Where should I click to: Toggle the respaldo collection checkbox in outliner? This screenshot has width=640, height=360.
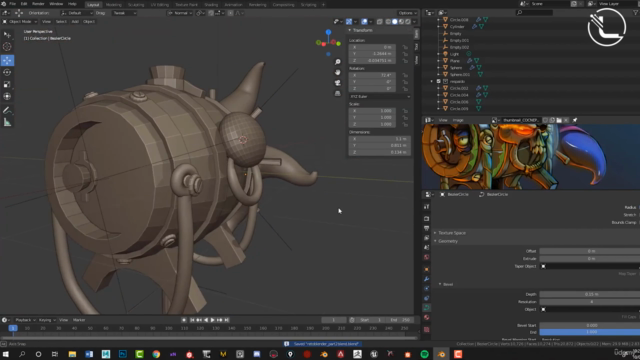[438, 81]
